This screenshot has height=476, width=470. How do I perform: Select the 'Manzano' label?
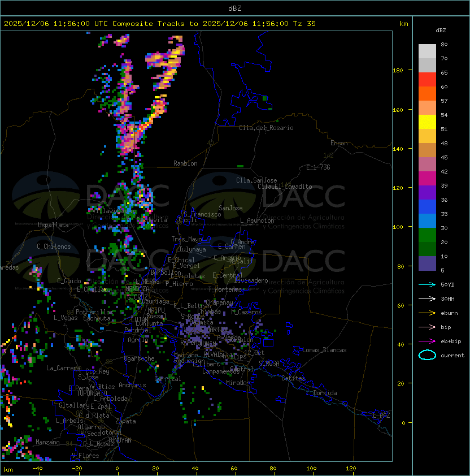[x=47, y=442]
